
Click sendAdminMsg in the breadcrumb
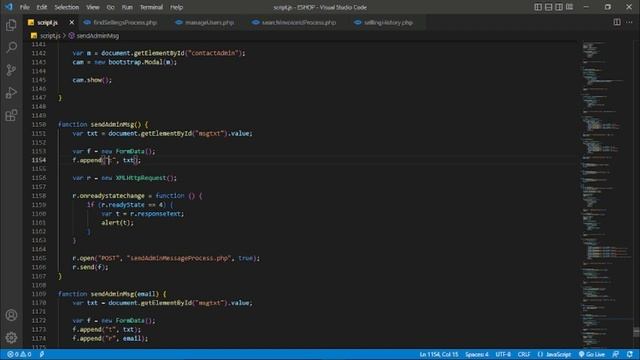point(98,36)
